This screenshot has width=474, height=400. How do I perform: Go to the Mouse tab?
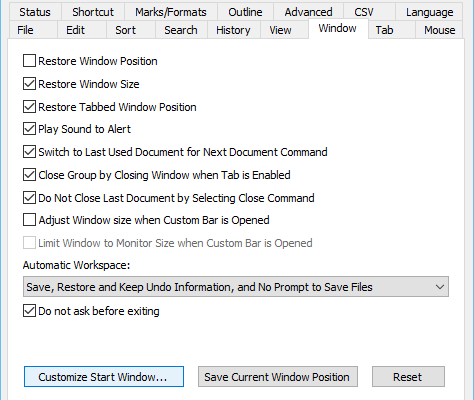439,30
